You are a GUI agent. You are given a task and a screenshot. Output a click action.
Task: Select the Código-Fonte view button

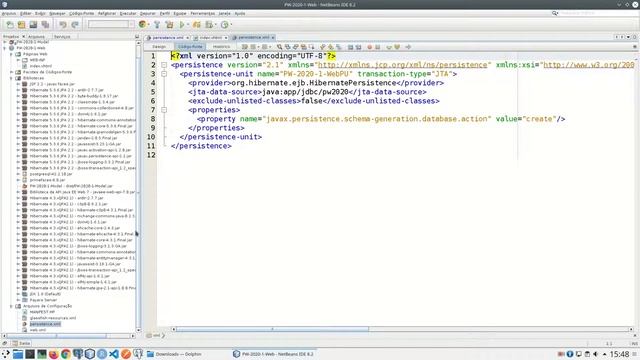click(190, 47)
